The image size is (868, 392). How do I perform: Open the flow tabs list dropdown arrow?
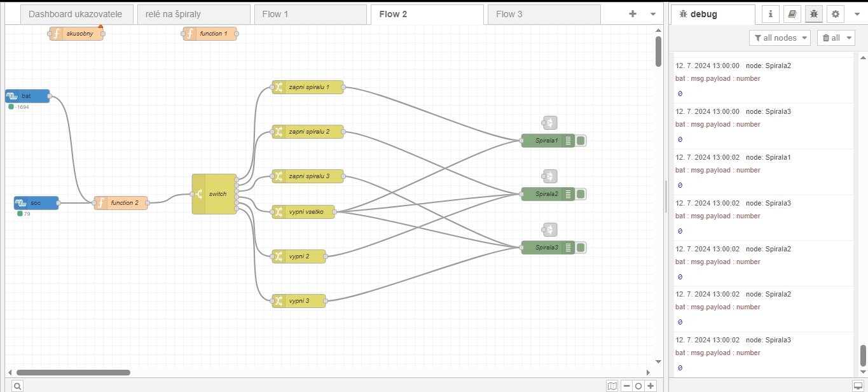pyautogui.click(x=652, y=14)
